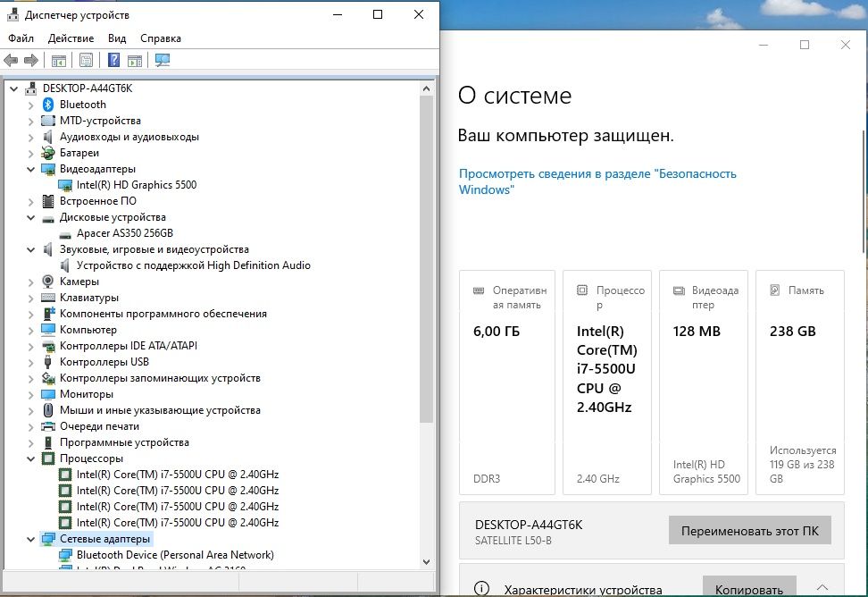
Task: Click the MTD-устройства category icon
Action: pos(48,120)
